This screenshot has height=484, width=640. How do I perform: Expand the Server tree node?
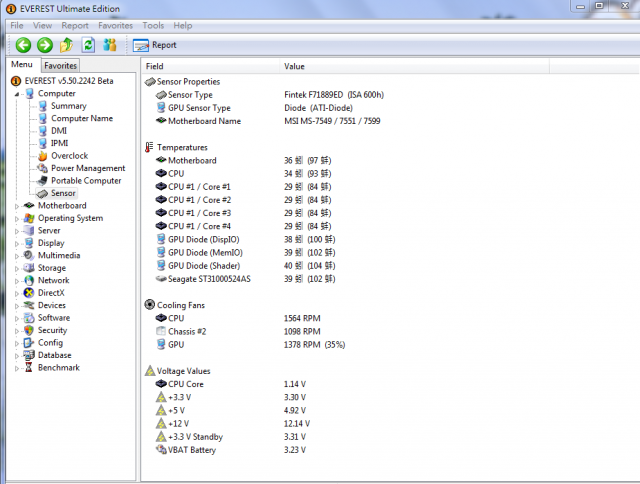pyautogui.click(x=17, y=231)
